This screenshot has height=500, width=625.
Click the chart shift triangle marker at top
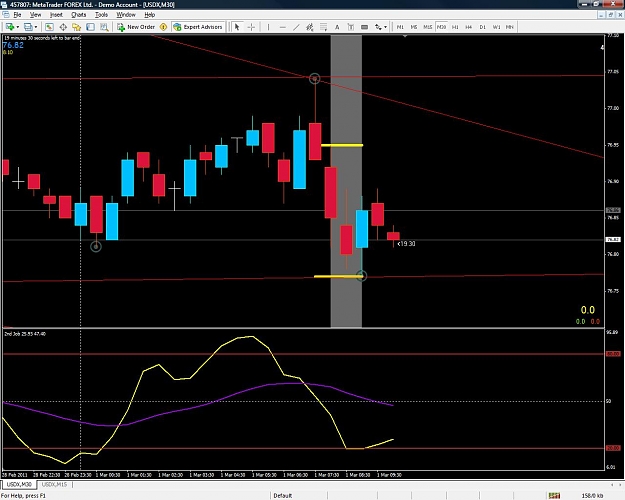(x=405, y=36)
